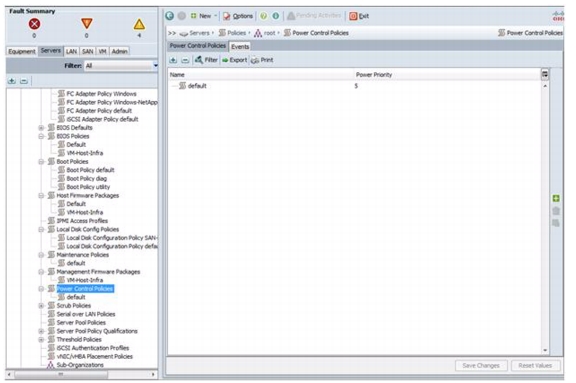Image resolution: width=576 pixels, height=383 pixels.
Task: Expand all nodes in navigation tree
Action: point(12,81)
